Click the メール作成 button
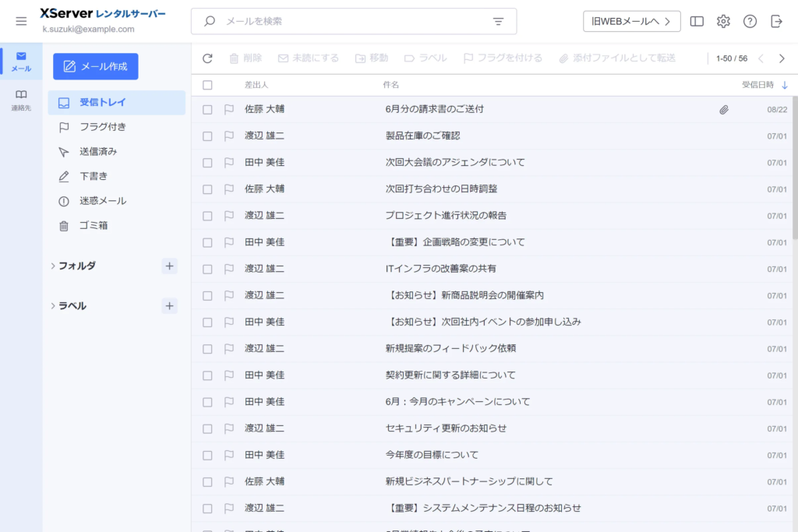 [95, 66]
